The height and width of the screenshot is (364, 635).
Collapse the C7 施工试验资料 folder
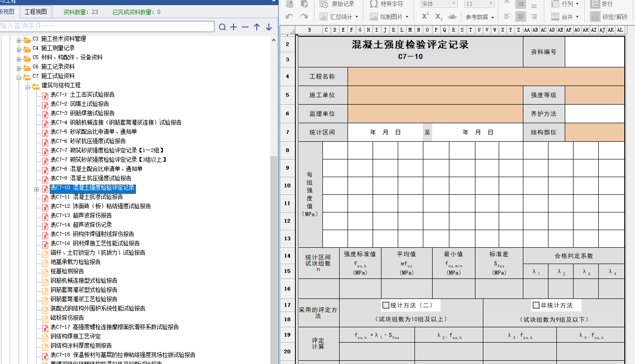tap(19, 77)
